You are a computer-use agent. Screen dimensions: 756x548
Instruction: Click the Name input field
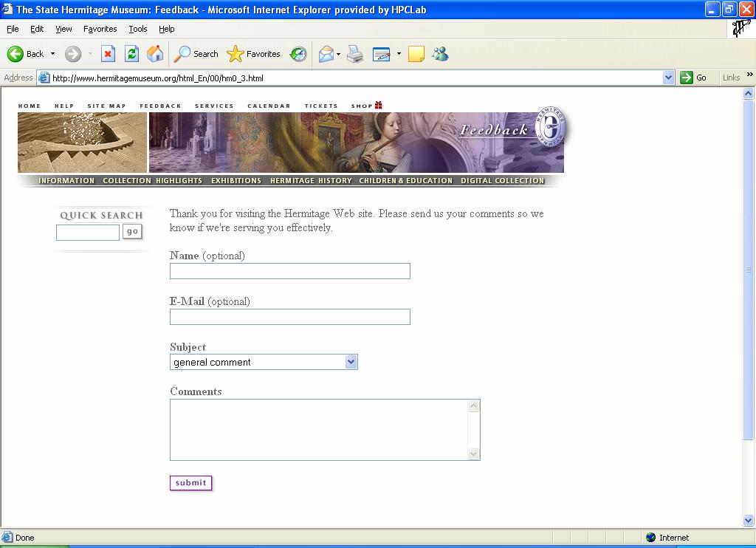[x=289, y=271]
